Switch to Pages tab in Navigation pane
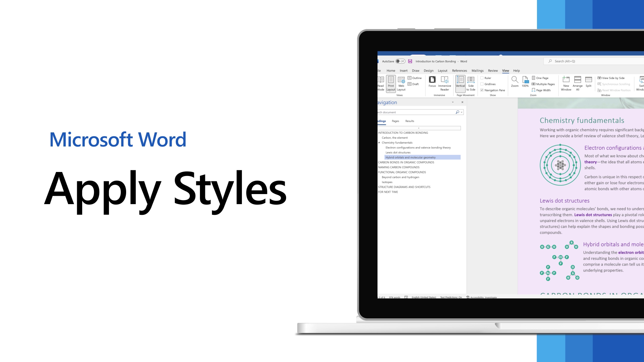The image size is (644, 362). click(x=395, y=121)
